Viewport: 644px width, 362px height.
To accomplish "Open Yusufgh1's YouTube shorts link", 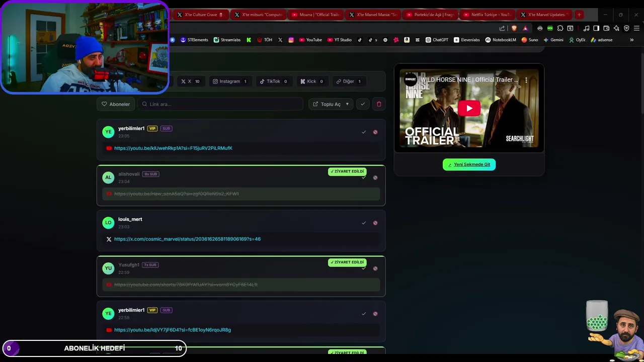I will tap(186, 285).
